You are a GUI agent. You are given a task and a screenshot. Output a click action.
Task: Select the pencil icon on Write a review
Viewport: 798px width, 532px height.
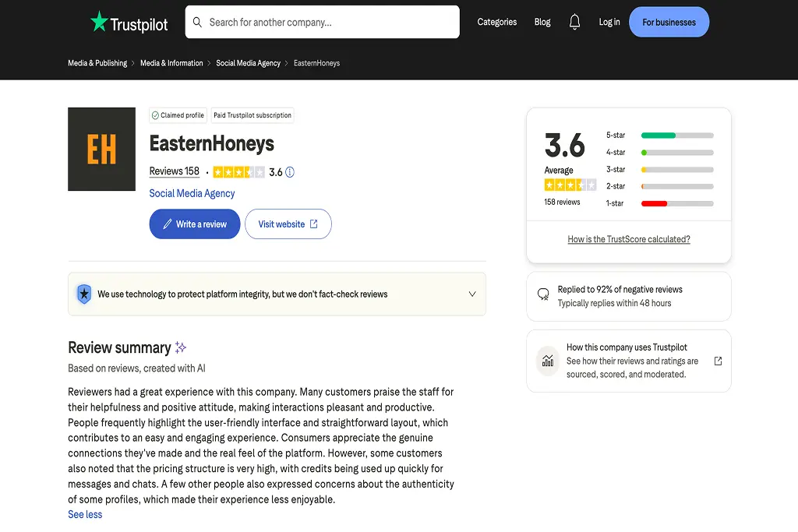point(168,224)
